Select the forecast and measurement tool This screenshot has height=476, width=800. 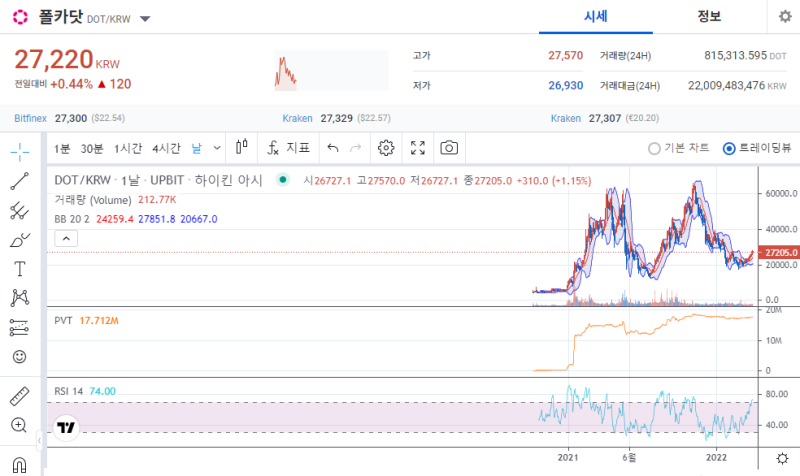tap(19, 327)
